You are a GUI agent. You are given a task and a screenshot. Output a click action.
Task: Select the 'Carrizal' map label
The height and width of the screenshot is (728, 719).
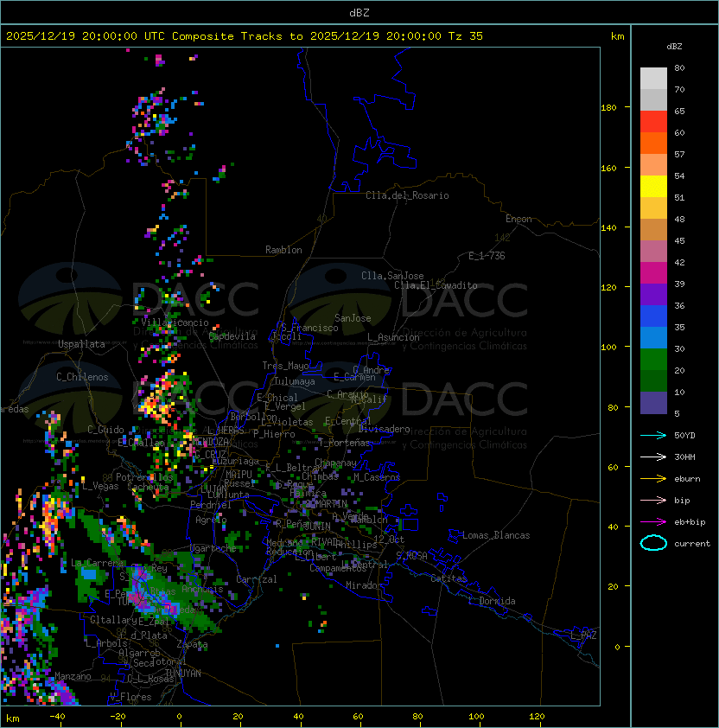click(x=256, y=579)
